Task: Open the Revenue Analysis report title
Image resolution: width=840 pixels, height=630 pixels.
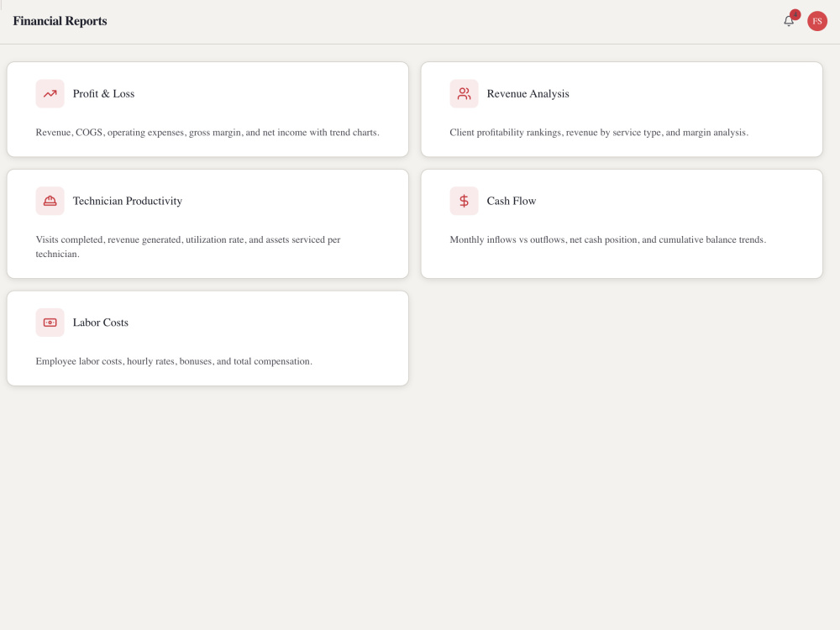Action: coord(528,94)
